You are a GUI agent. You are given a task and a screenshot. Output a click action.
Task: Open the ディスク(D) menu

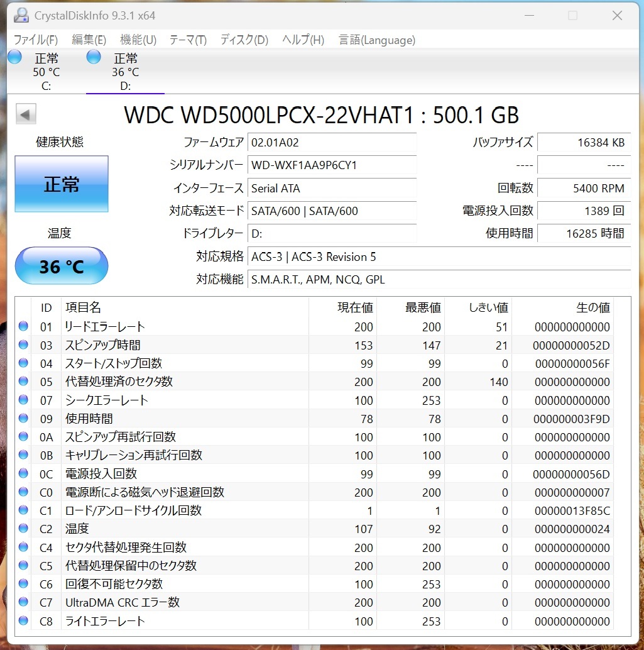(244, 40)
